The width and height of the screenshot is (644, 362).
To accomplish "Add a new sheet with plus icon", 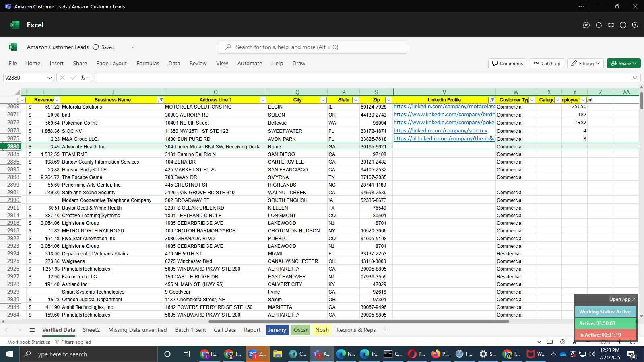I will point(386,330).
